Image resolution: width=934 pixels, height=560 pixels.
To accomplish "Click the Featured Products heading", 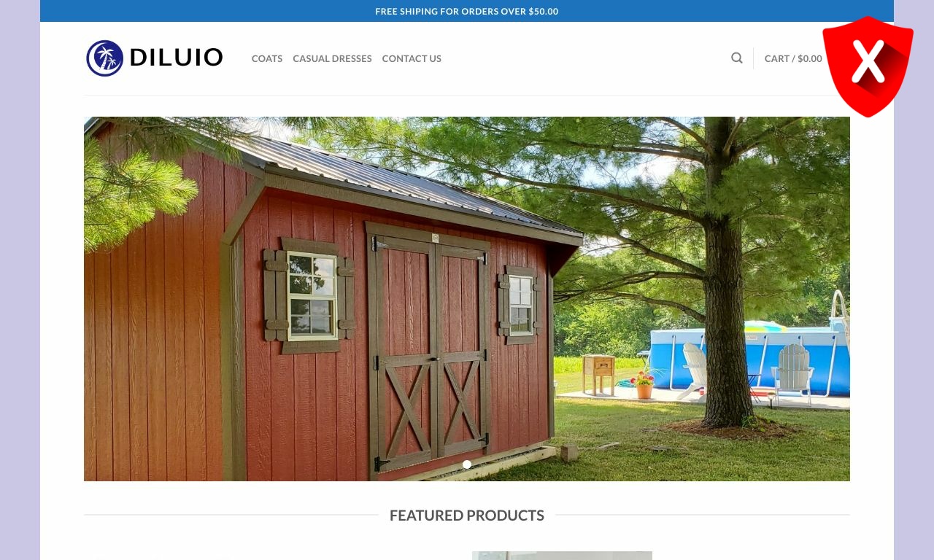I will click(x=467, y=516).
